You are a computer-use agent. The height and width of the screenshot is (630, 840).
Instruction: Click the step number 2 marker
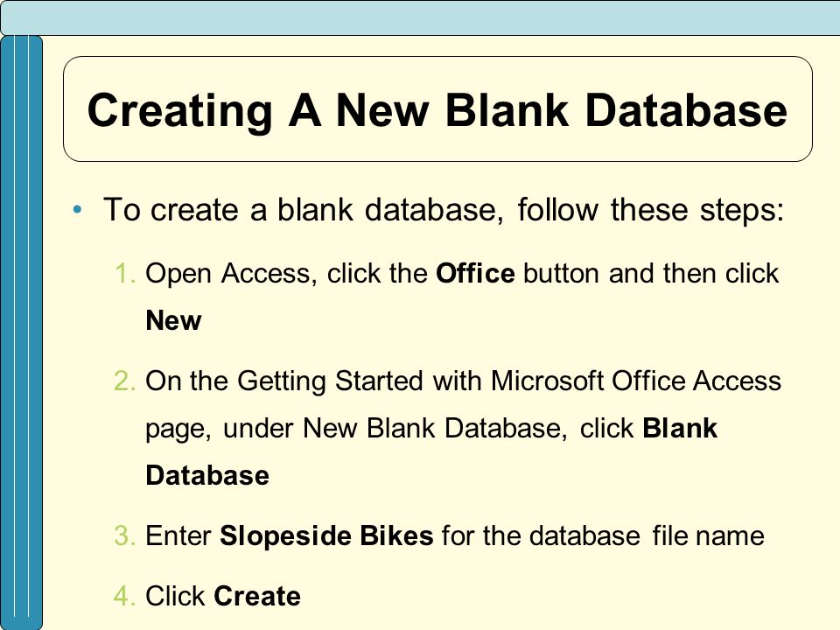(x=125, y=381)
